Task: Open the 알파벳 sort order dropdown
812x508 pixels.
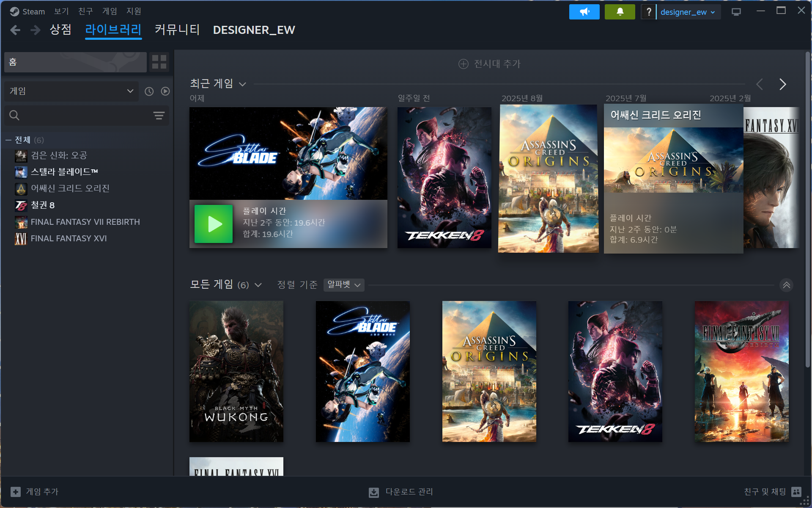Action: click(x=344, y=285)
